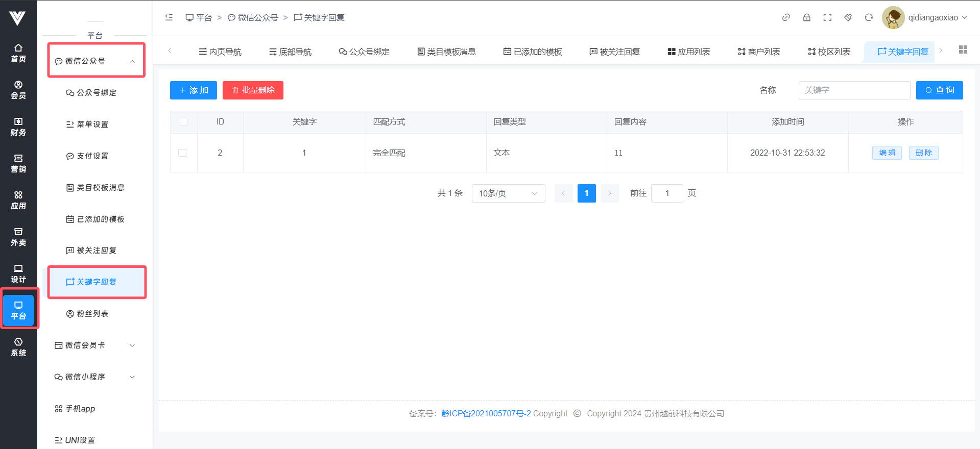Click the tab grid icon at far right
This screenshot has width=980, height=449.
(963, 49)
